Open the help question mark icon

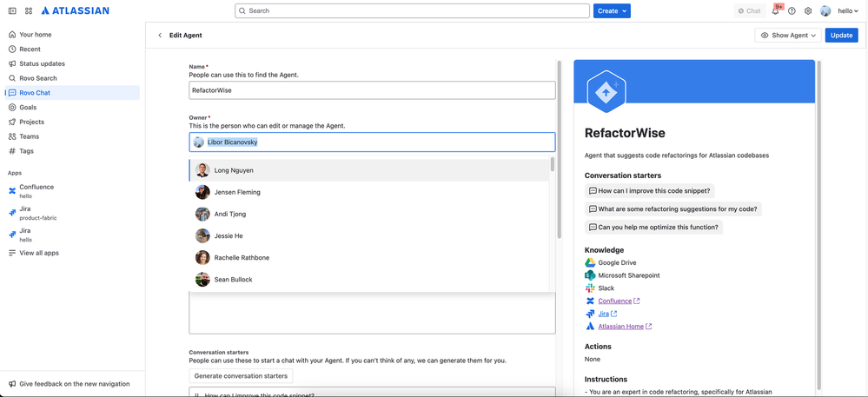[x=792, y=10]
